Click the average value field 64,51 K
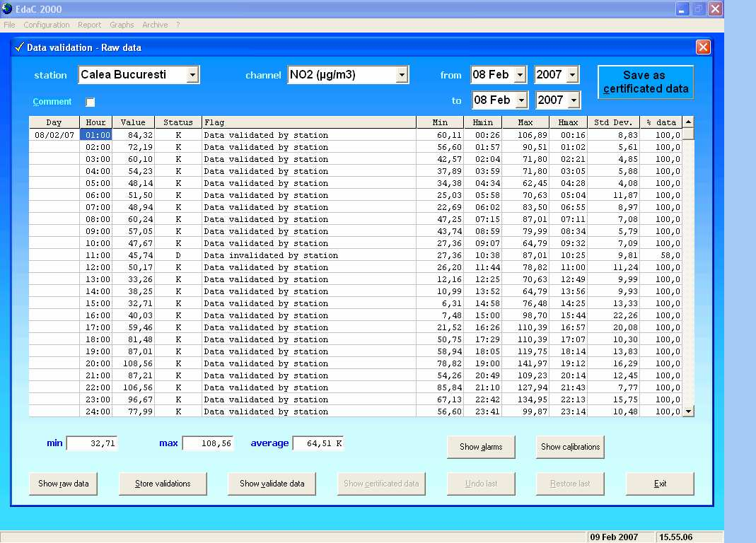Screen dimensions: 756x543 318,443
